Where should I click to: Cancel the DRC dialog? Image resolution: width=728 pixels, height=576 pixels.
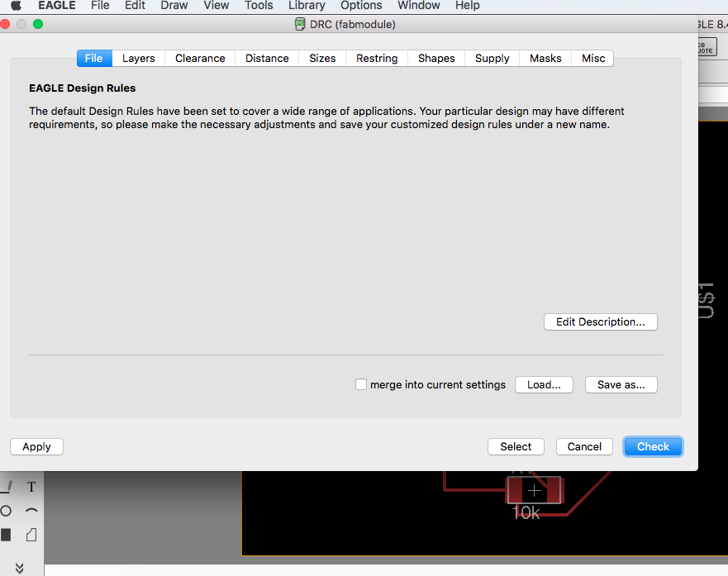tap(584, 447)
